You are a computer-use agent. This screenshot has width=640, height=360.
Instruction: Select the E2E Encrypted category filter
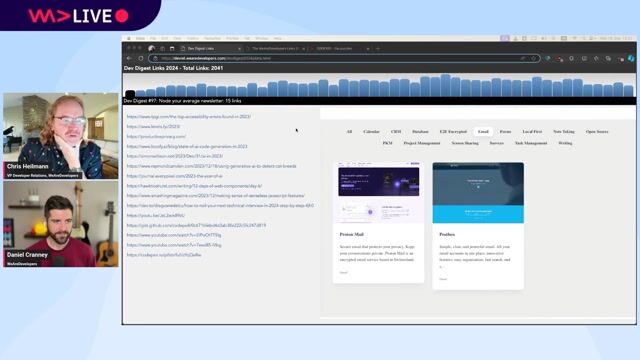(453, 131)
